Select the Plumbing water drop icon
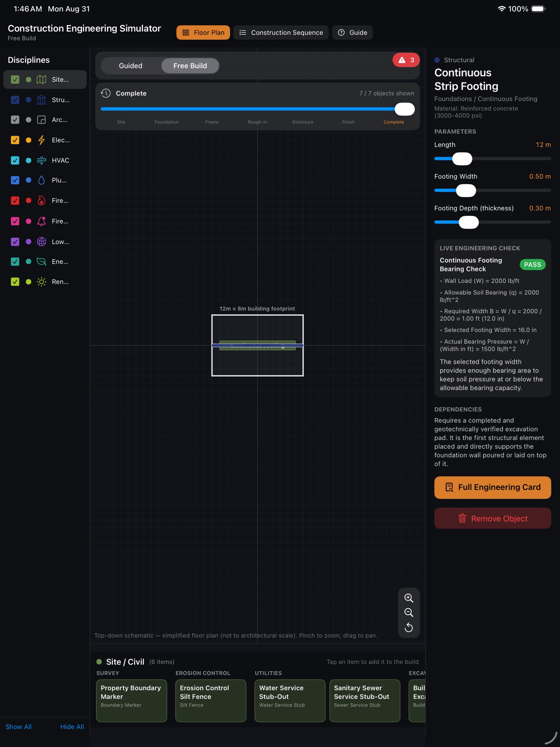The image size is (560, 747). click(41, 180)
